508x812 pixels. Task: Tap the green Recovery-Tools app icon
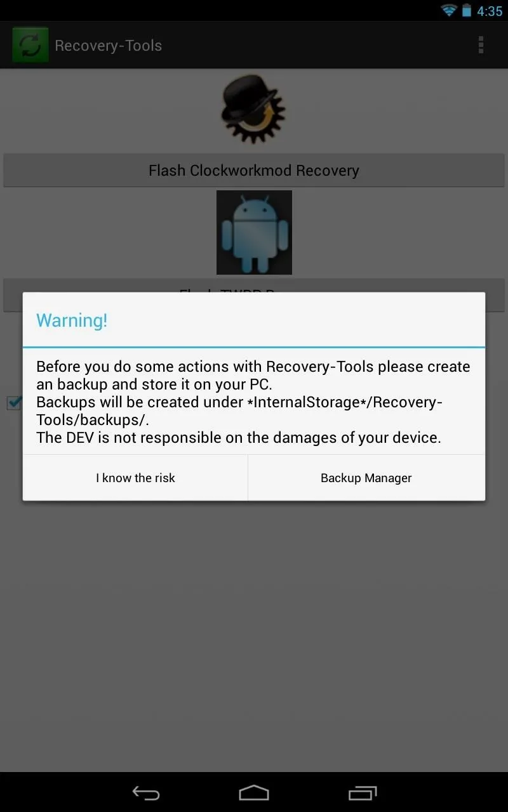(30, 45)
